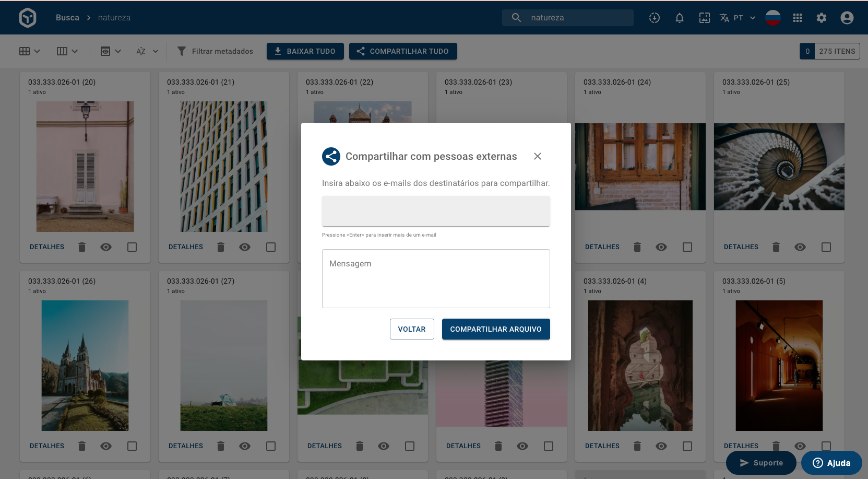The height and width of the screenshot is (479, 868).
Task: Select checkbox for 033.333.026-01 (26)
Action: [x=132, y=446]
